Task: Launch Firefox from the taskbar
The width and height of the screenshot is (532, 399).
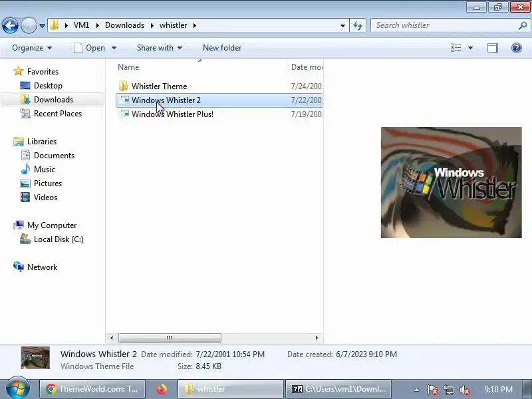Action: [x=162, y=389]
